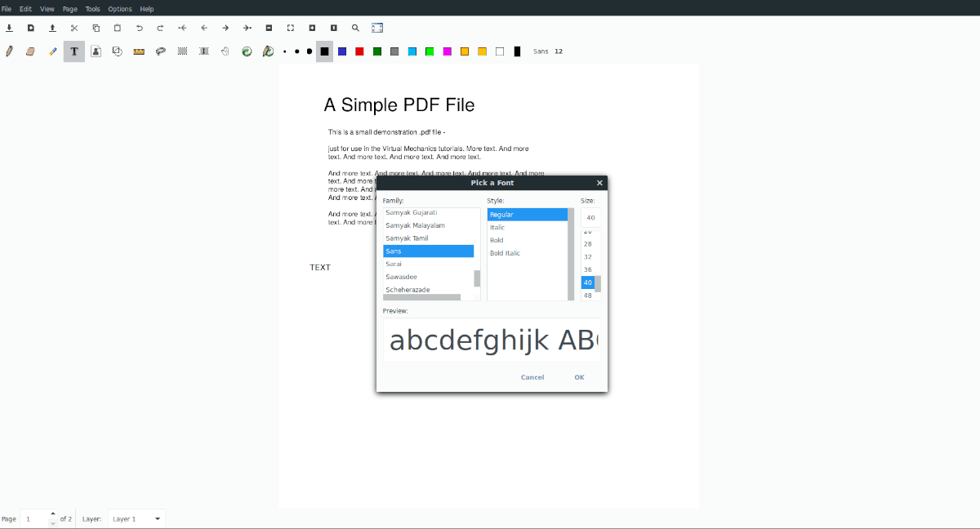
Task: Select the Eraser tool
Action: tap(31, 51)
